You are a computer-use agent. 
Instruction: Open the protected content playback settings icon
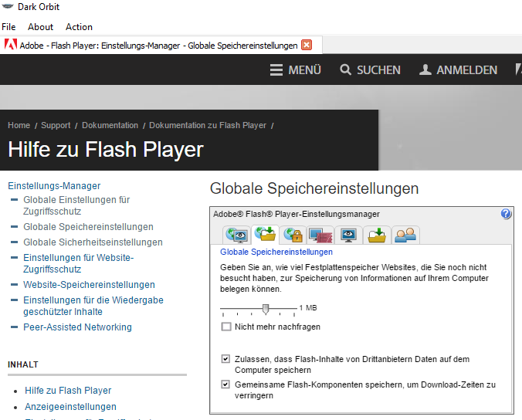click(320, 235)
